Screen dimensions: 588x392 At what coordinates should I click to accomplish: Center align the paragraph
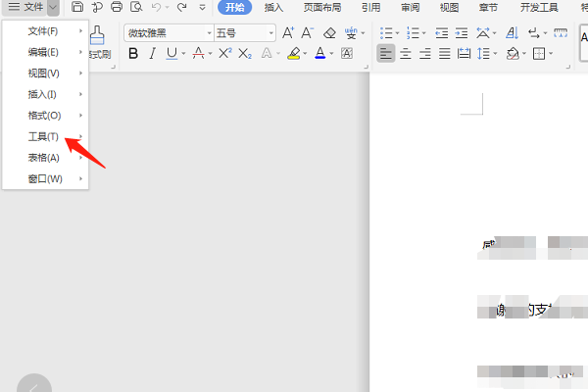click(x=406, y=54)
